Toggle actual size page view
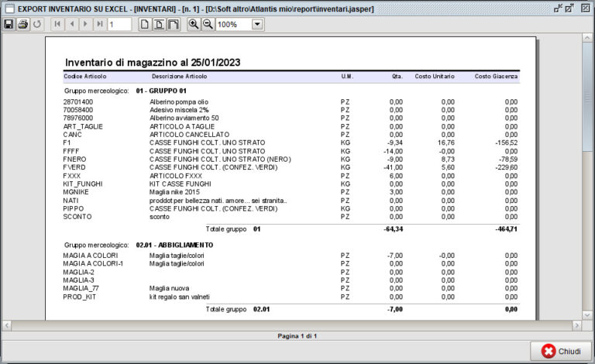 [x=145, y=25]
